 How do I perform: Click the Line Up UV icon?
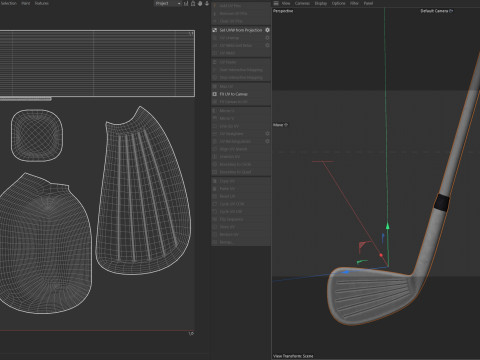(x=215, y=126)
